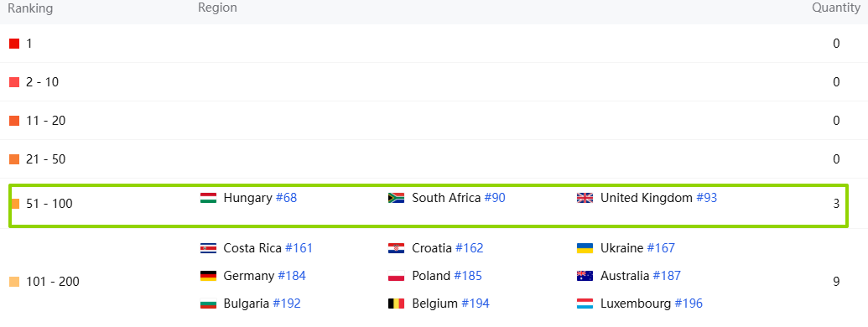Open the Poland #185 ranking link
The image size is (868, 327).
coord(468,276)
